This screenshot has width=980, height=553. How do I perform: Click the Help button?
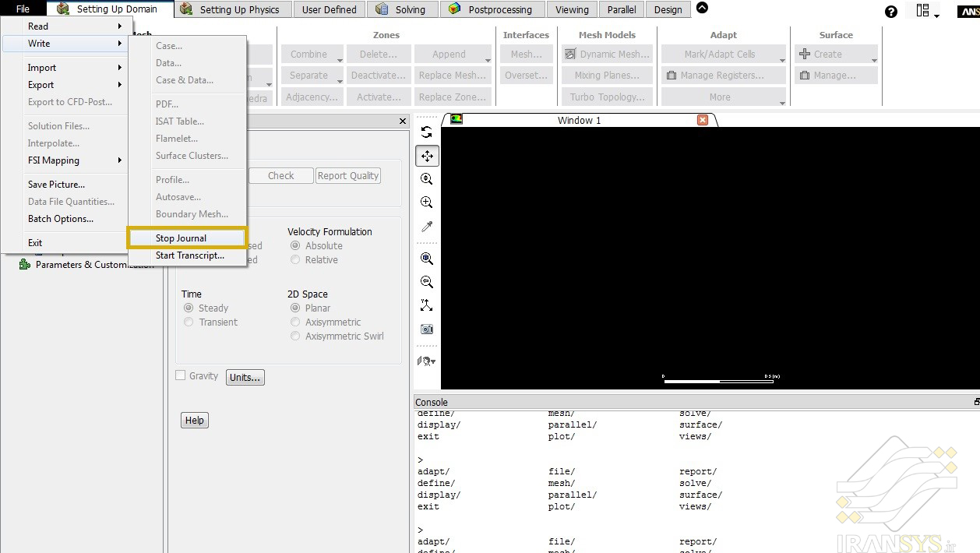click(195, 421)
